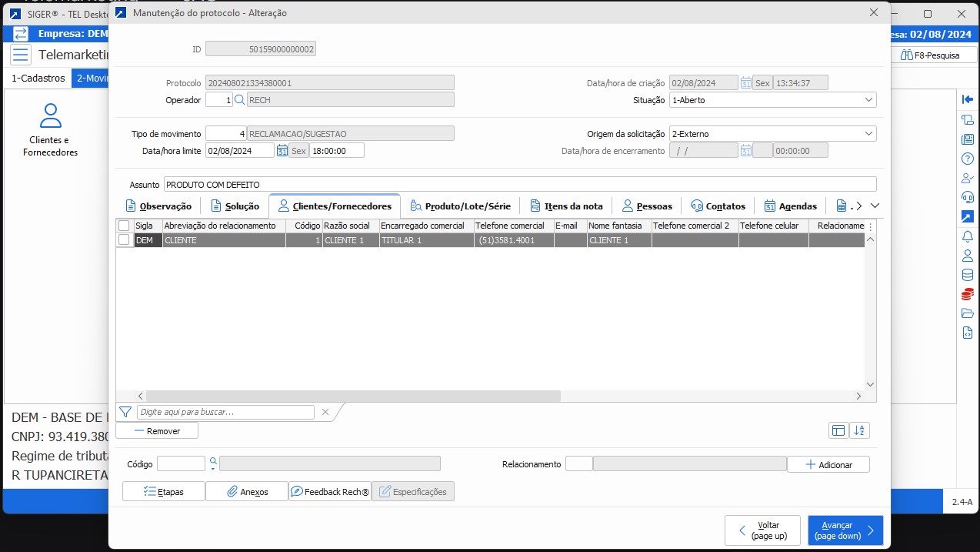
Task: Click the red database icon in sidebar
Action: click(968, 293)
